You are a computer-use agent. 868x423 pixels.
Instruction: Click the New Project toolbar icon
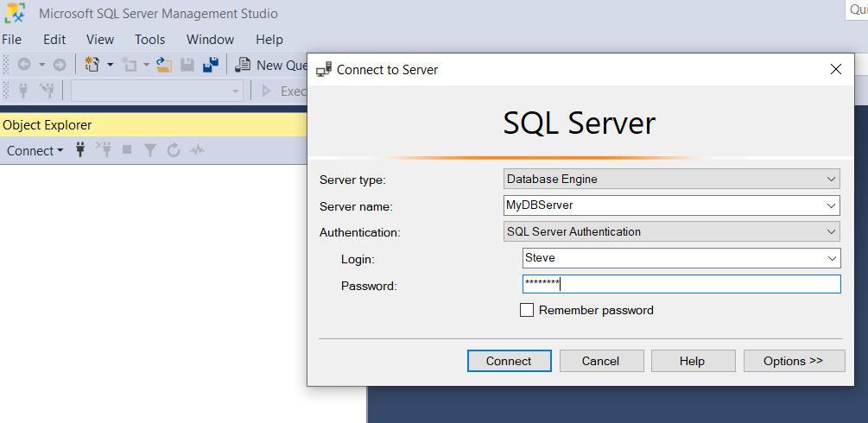92,65
